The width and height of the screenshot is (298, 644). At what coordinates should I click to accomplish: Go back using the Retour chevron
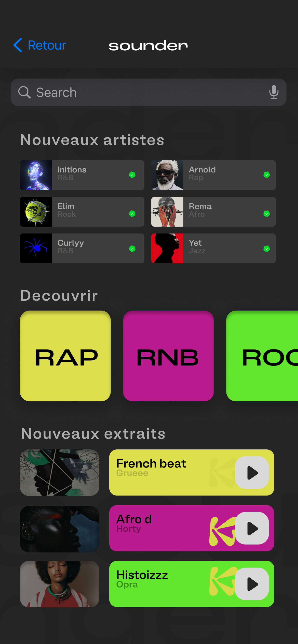[x=18, y=45]
